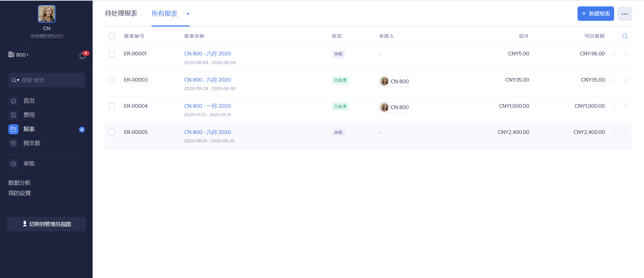Click the 搜索报表 search field
644x278 pixels.
click(50, 80)
